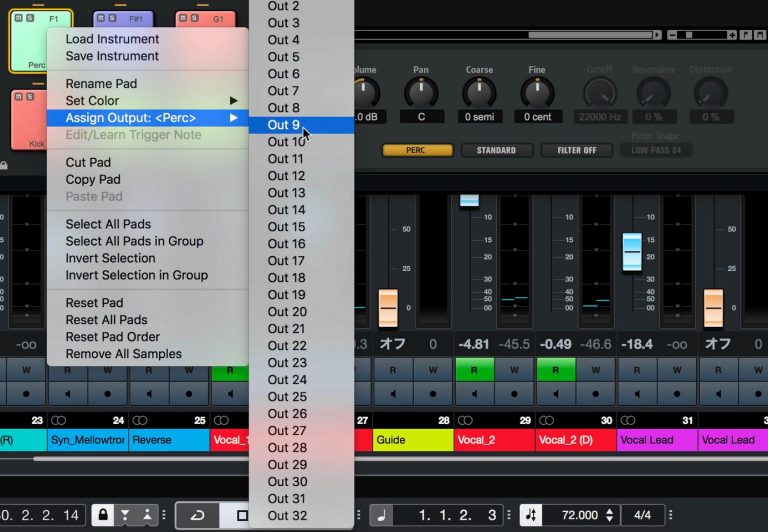Click the 0 cent fine value field
Image resolution: width=768 pixels, height=532 pixels.
point(537,117)
